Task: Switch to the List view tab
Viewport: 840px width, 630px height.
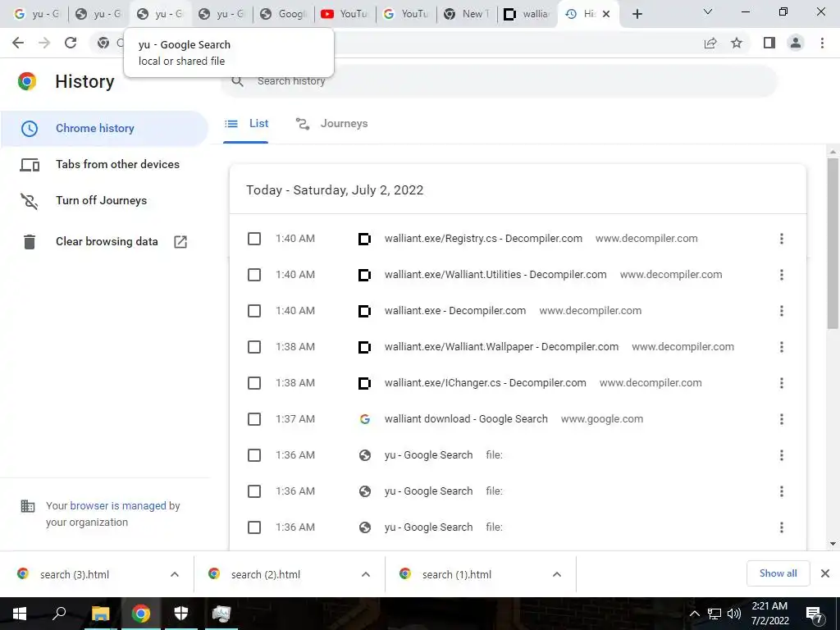Action: [x=246, y=124]
